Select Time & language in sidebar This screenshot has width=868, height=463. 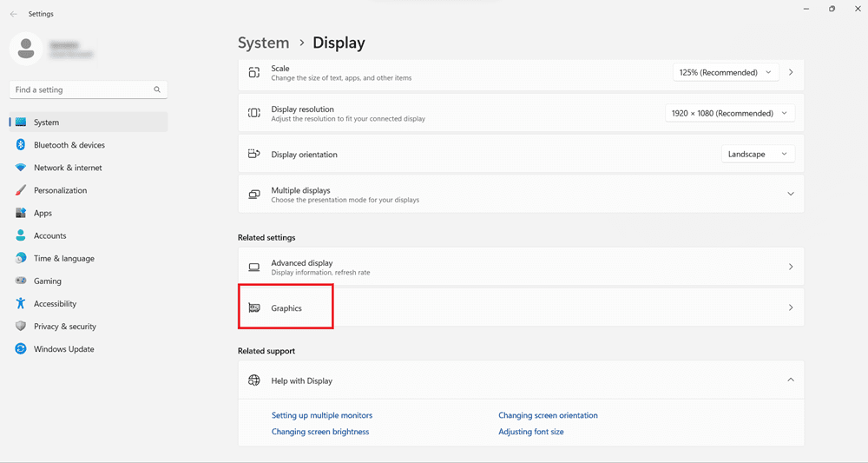tap(63, 259)
